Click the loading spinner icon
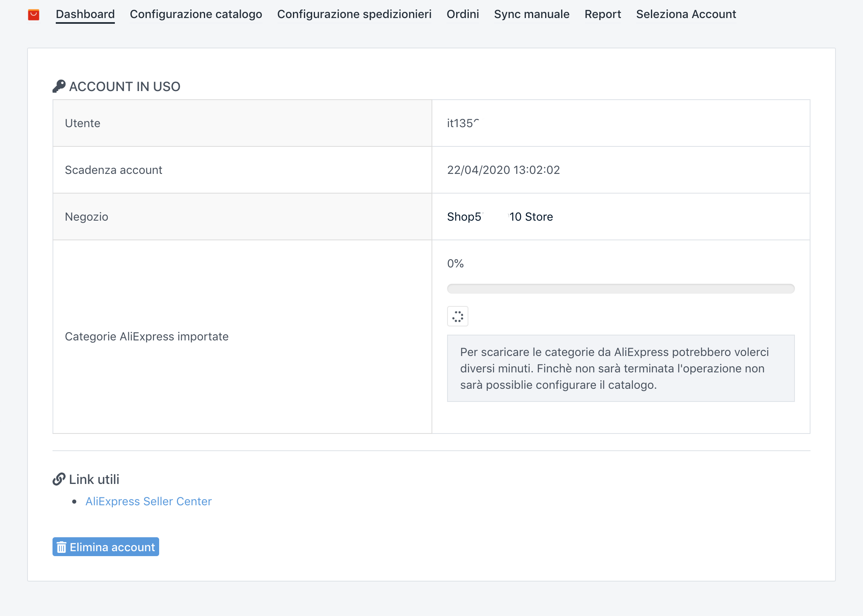Screen dimensions: 863x616 pyautogui.click(x=457, y=316)
